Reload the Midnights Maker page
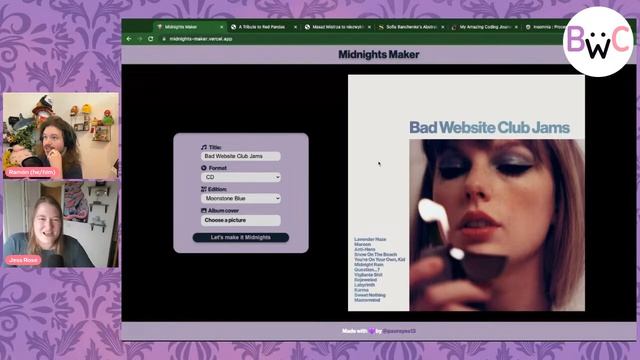 [x=151, y=39]
